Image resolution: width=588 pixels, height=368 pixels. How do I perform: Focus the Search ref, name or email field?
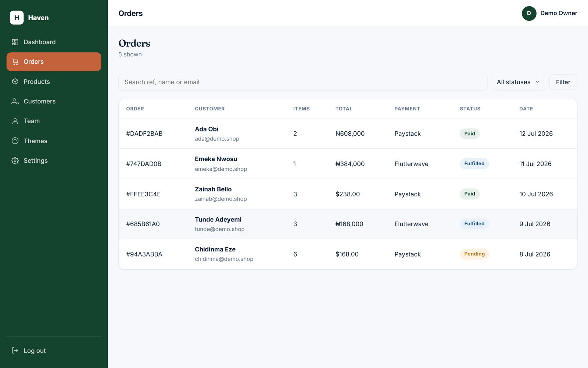tap(303, 82)
